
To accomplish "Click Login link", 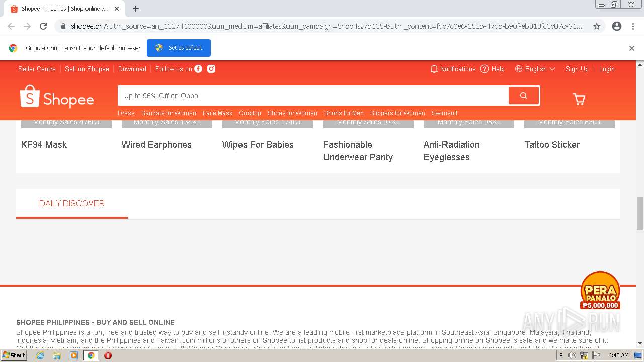I will tap(607, 69).
